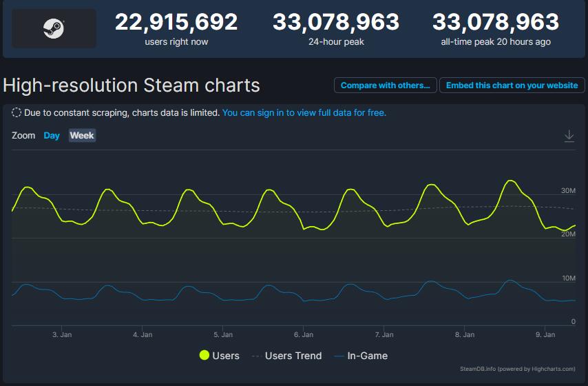Open Embed this chart on your website

tap(512, 85)
